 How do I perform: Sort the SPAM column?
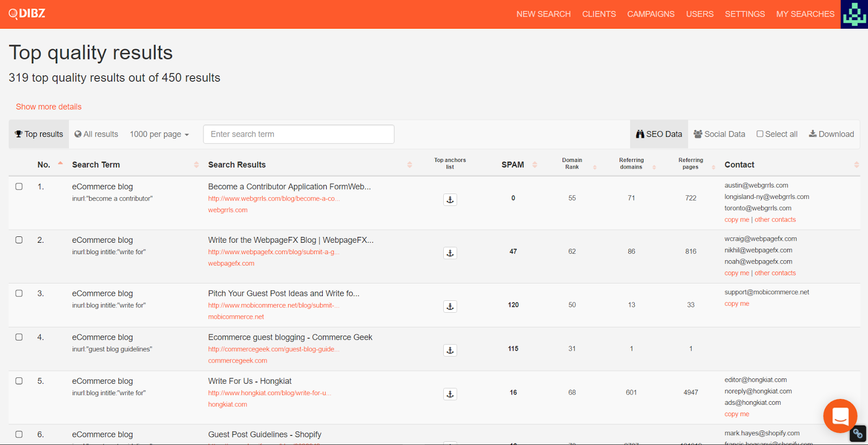coord(534,165)
